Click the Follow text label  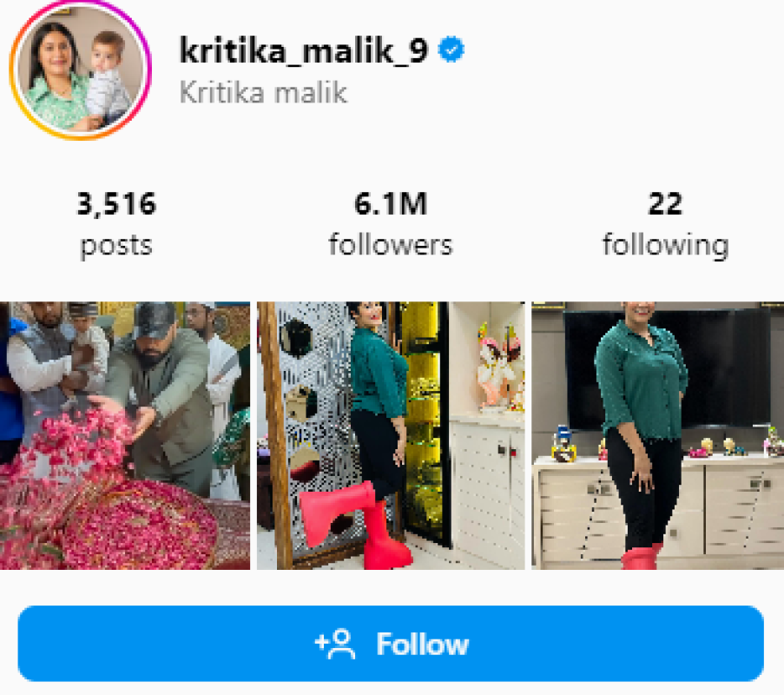[x=423, y=644]
